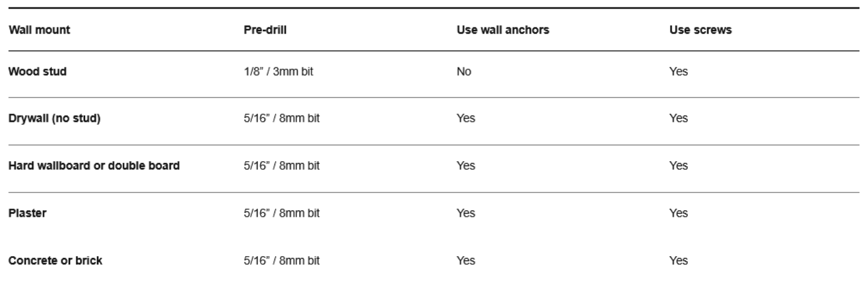Select "Hard wallboard or double board" label
868x298 pixels.
(x=94, y=166)
